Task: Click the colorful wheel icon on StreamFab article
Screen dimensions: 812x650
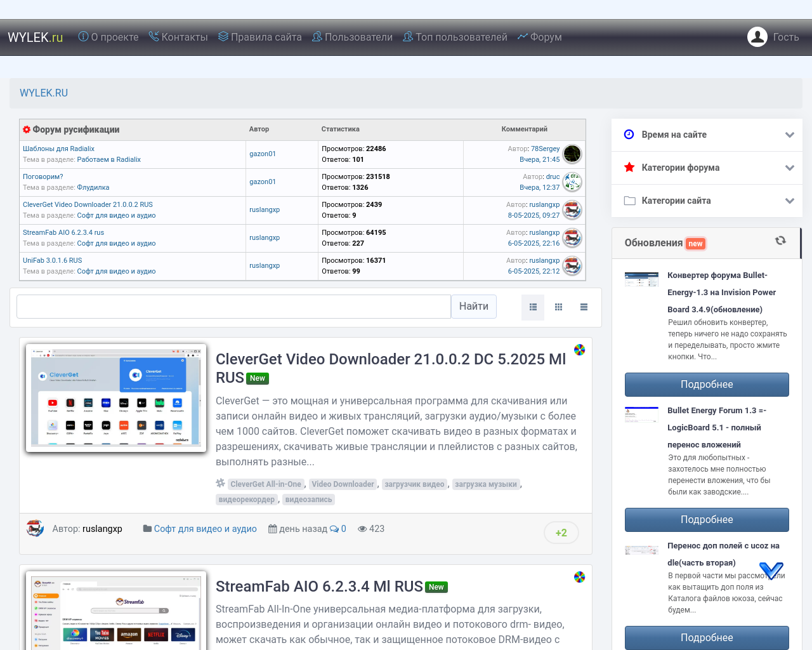Action: click(579, 577)
